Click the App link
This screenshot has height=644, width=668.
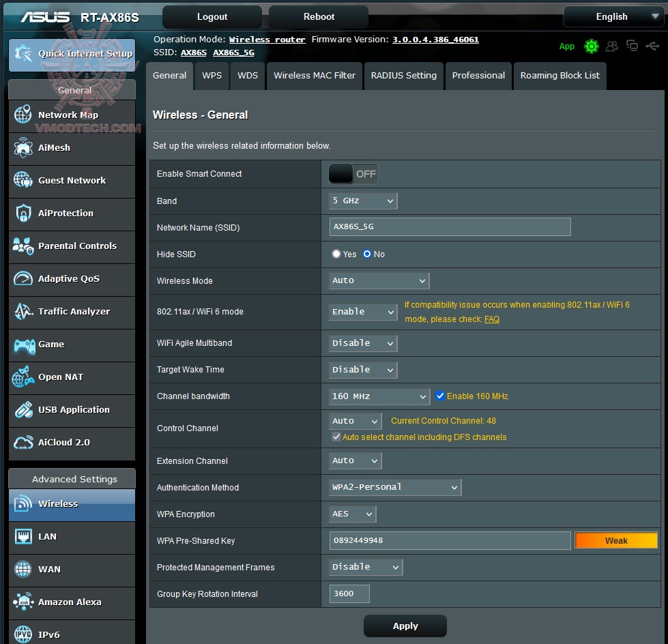566,46
